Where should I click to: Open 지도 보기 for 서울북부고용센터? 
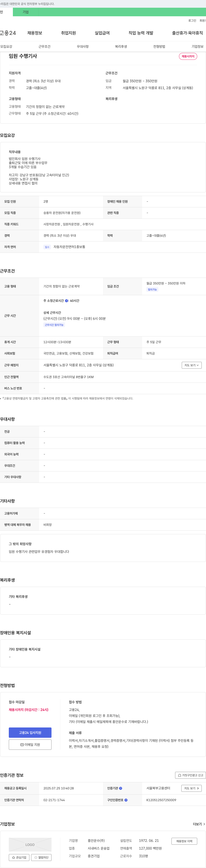click(191, 788)
